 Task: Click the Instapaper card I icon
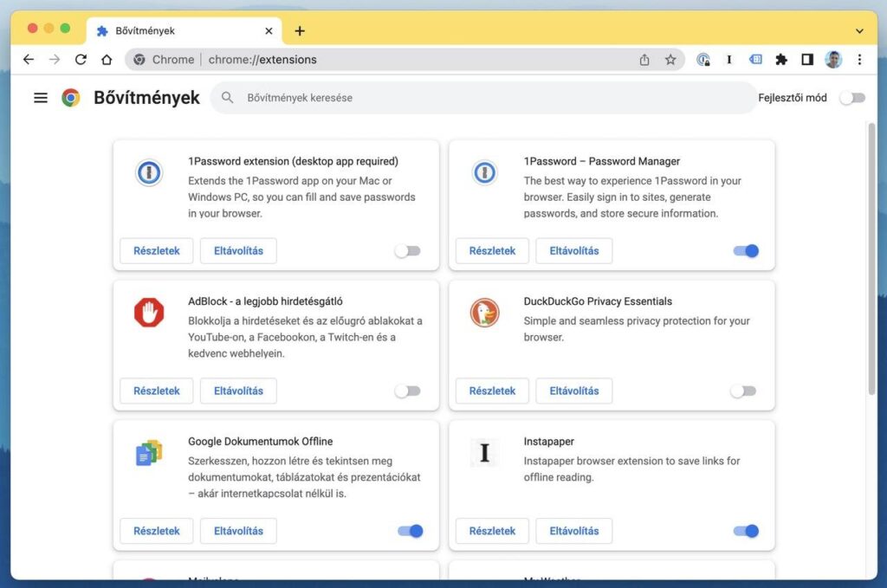[x=484, y=452]
